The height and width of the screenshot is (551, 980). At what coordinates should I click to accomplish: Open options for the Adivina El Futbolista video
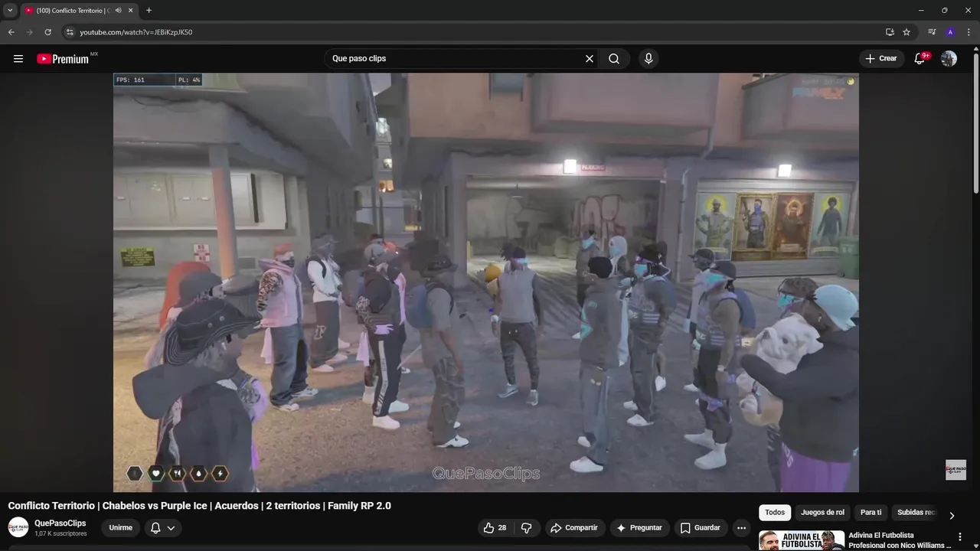click(x=960, y=536)
